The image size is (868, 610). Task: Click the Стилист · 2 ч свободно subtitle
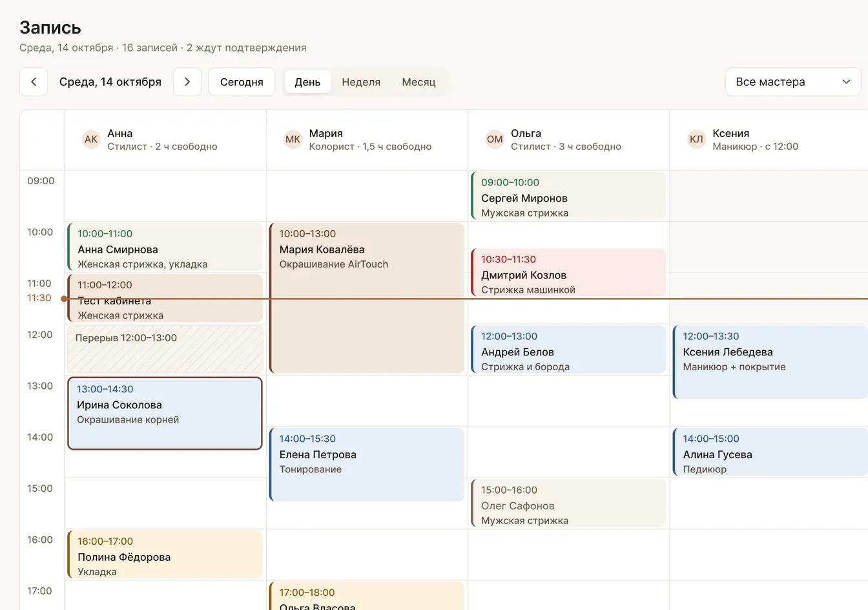tap(162, 147)
